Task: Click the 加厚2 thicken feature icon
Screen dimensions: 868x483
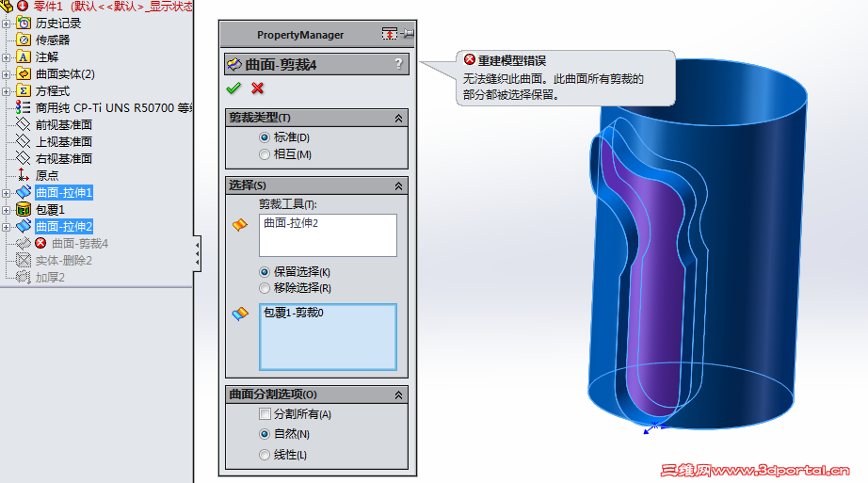Action: point(24,277)
